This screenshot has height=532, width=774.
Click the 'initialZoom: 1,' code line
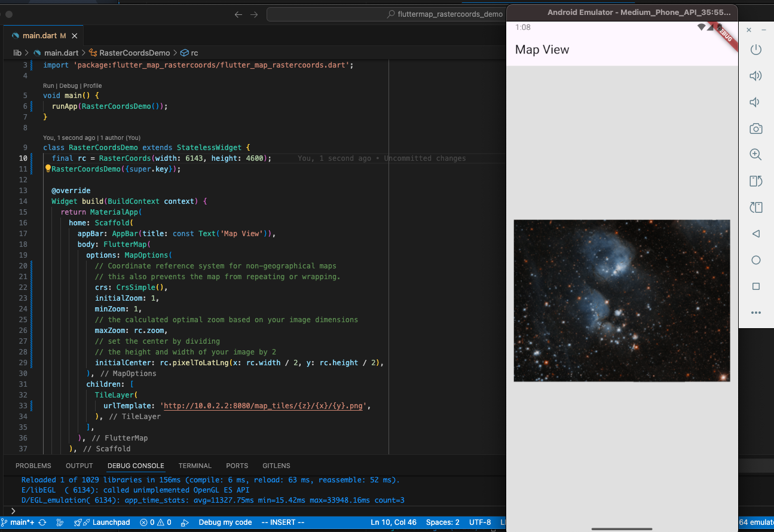(x=127, y=298)
